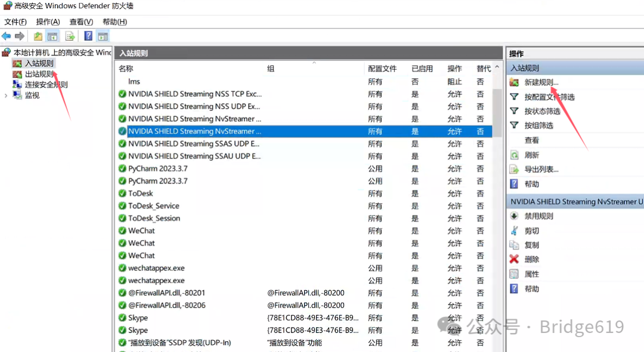Collapse the NVIDIA SHIELD Streaming actions header

(575, 201)
